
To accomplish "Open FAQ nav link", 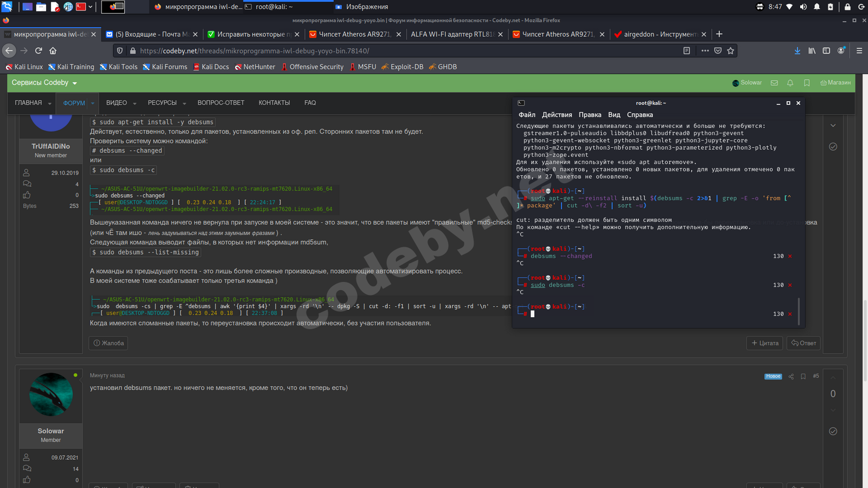I will pos(310,103).
